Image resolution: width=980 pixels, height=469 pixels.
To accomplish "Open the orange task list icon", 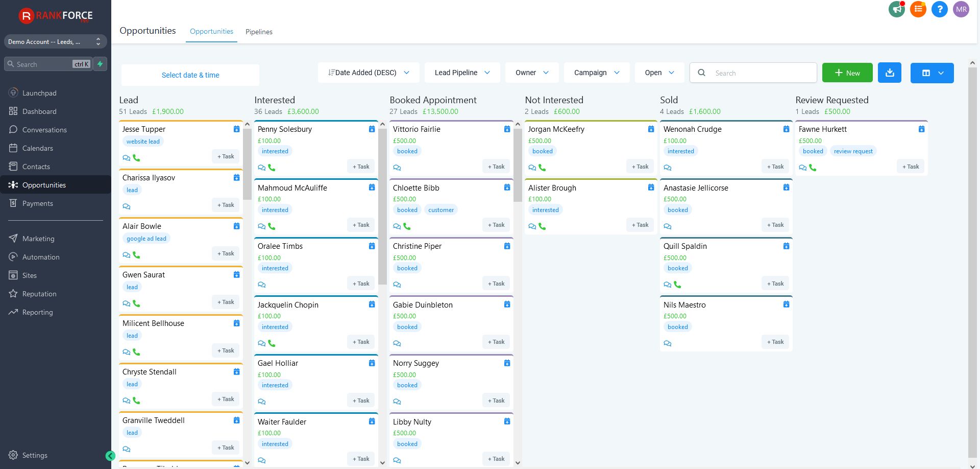I will pos(918,9).
